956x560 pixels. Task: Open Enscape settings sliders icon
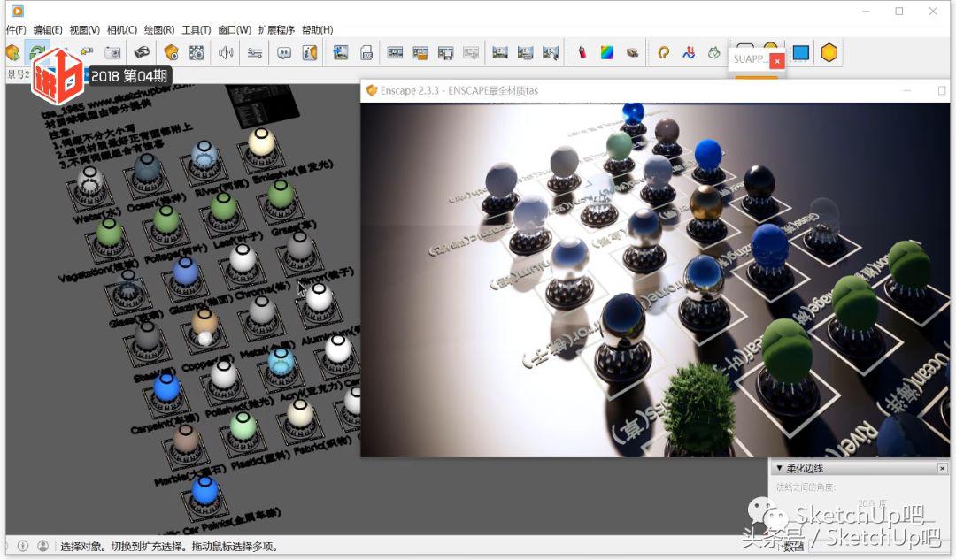coord(255,53)
